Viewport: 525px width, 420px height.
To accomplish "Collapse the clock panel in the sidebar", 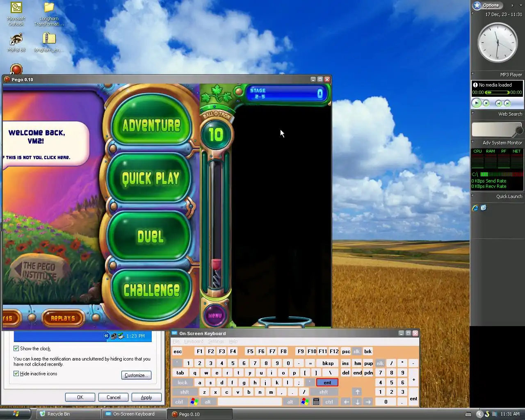I will pos(473,14).
